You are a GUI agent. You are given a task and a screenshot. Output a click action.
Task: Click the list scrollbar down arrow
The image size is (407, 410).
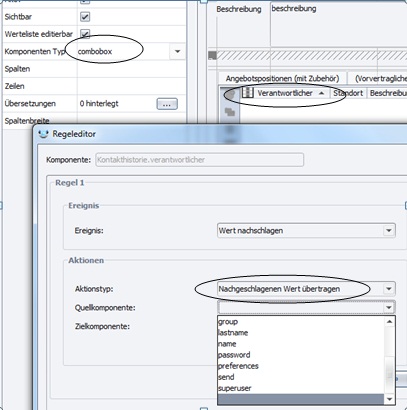pyautogui.click(x=389, y=399)
